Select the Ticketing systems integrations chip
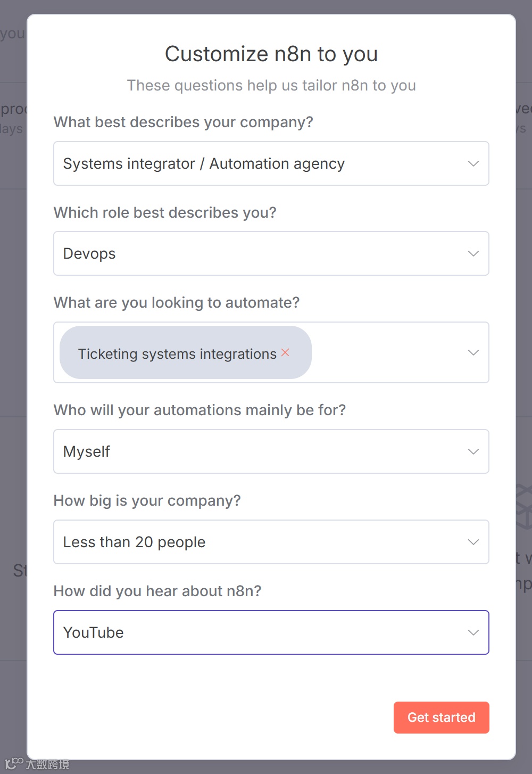The width and height of the screenshot is (532, 774). pyautogui.click(x=177, y=353)
